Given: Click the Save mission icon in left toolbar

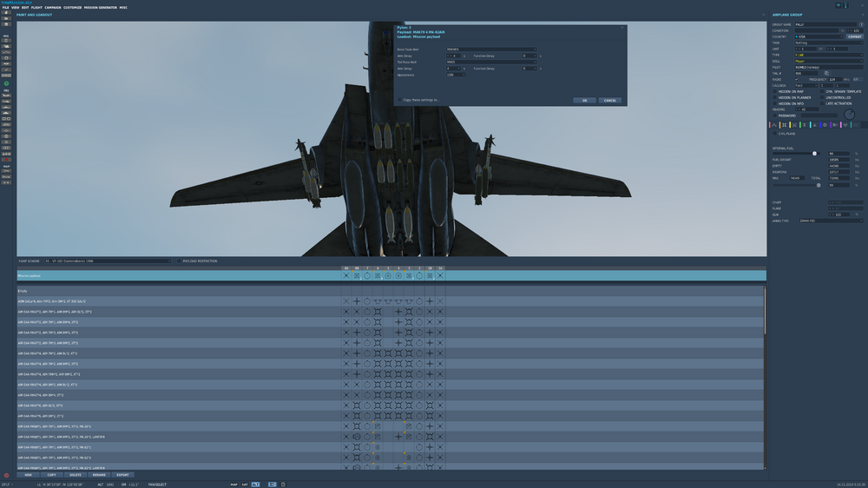Looking at the screenshot, I should [6, 24].
